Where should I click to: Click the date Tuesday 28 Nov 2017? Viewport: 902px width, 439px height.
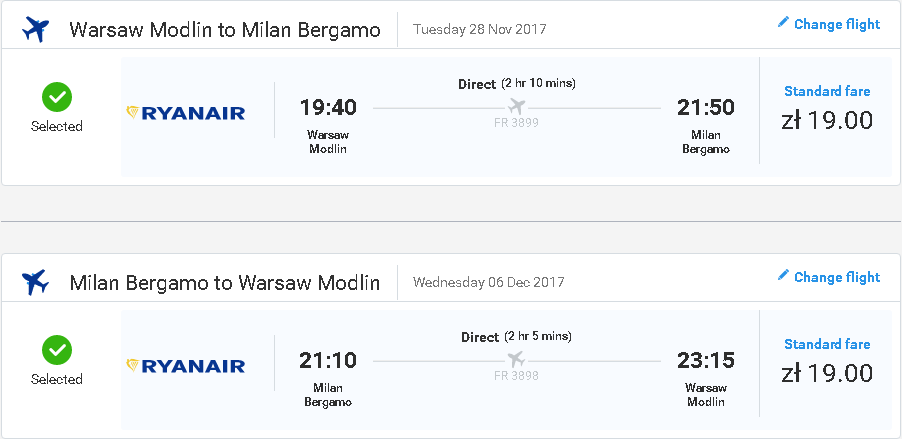480,29
